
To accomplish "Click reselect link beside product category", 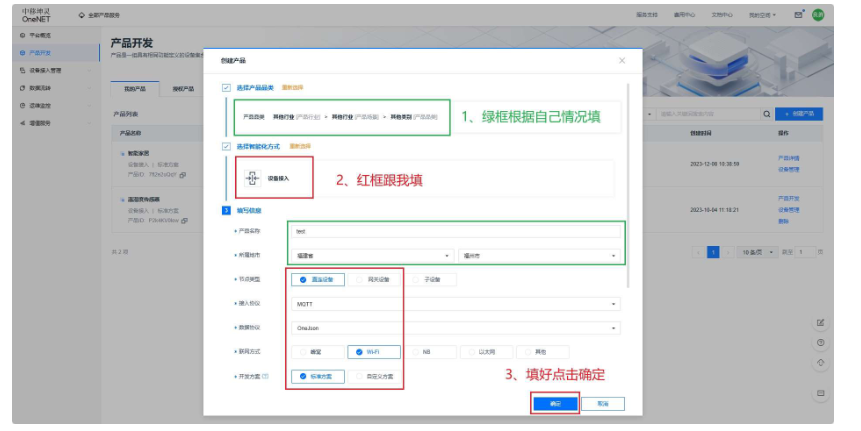I will pos(292,88).
